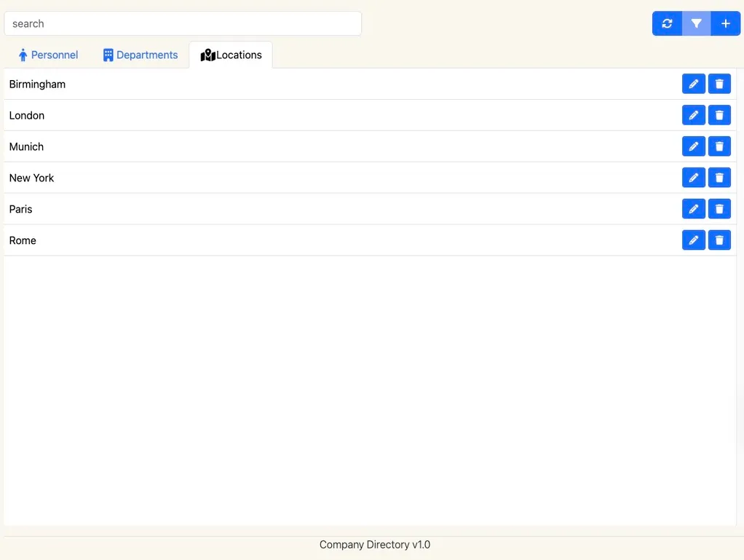This screenshot has width=744, height=560.
Task: Open the Departments tab
Action: [x=141, y=55]
